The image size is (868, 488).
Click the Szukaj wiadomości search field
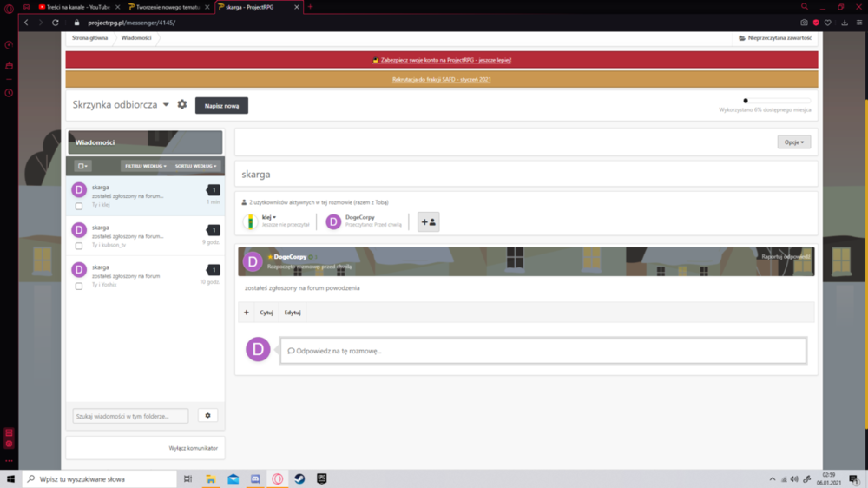point(130,416)
